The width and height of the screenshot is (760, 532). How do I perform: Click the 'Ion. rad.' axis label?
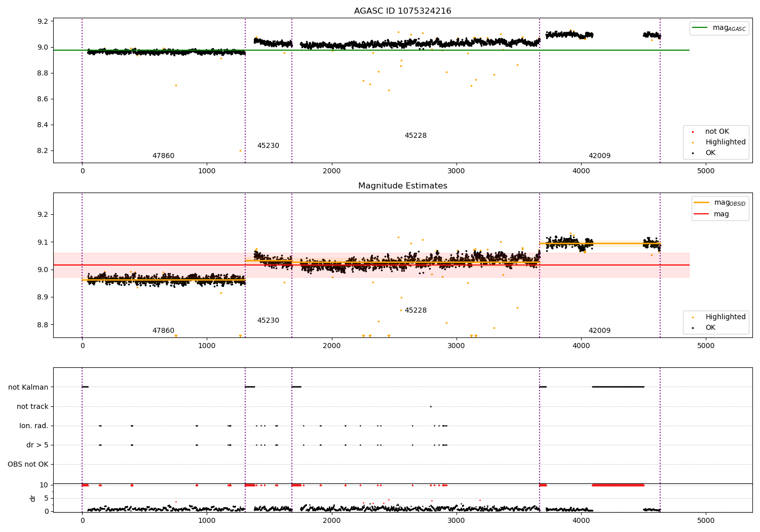[x=34, y=426]
